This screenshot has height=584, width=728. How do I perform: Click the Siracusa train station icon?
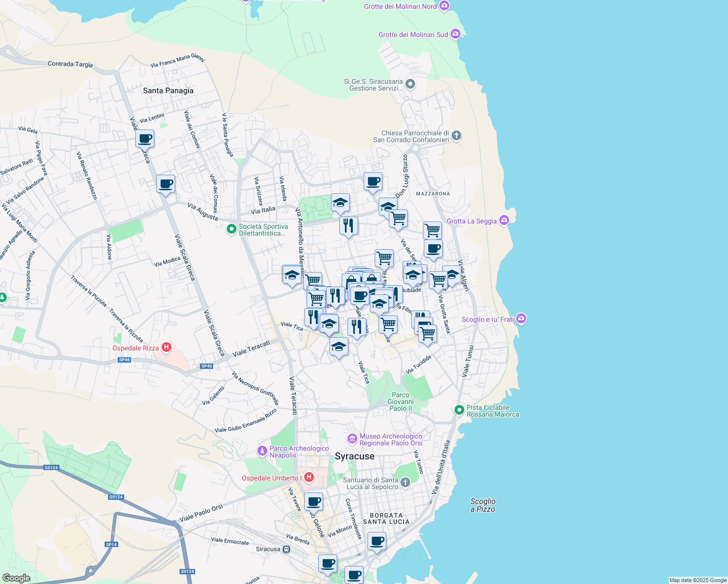pos(287,549)
